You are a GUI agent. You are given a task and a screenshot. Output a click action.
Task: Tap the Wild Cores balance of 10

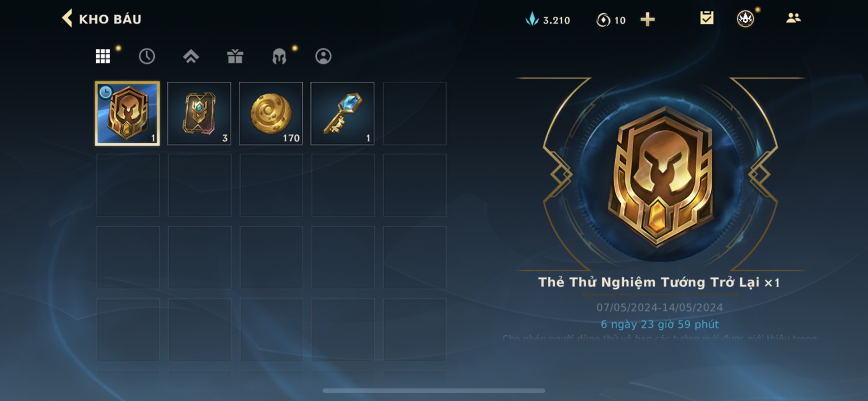[611, 20]
